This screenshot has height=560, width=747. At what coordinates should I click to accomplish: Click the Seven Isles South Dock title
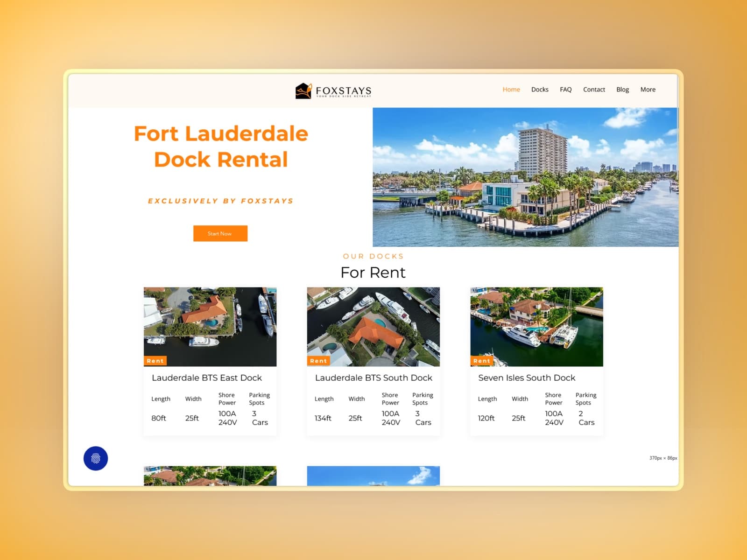click(x=527, y=378)
